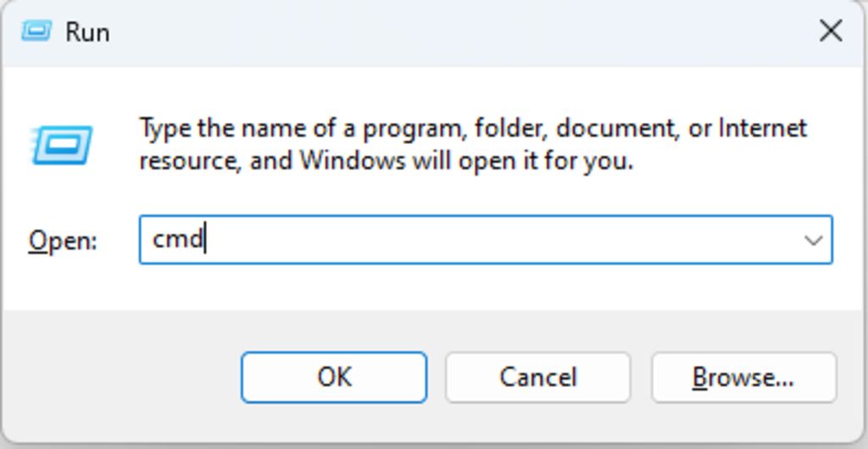Click the word "Internet" in the description
Image resolution: width=868 pixels, height=449 pixels.
762,129
